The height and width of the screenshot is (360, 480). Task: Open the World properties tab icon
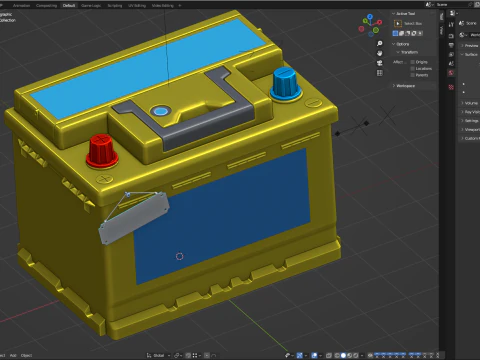(x=451, y=73)
